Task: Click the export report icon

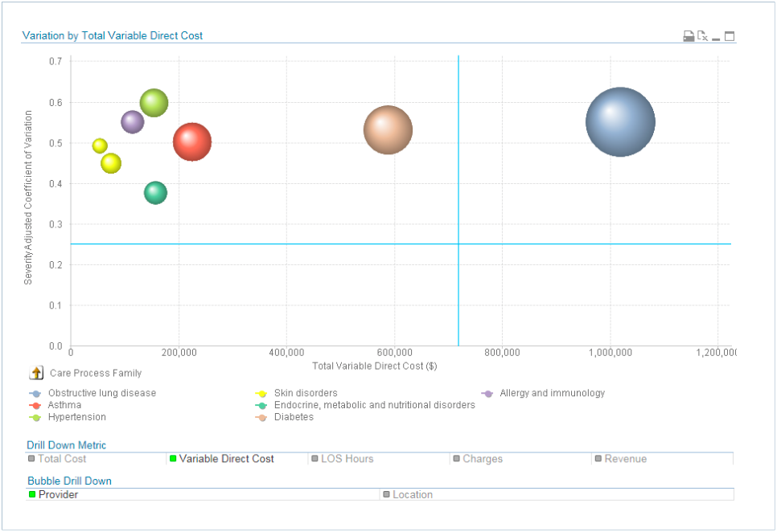Action: 701,35
